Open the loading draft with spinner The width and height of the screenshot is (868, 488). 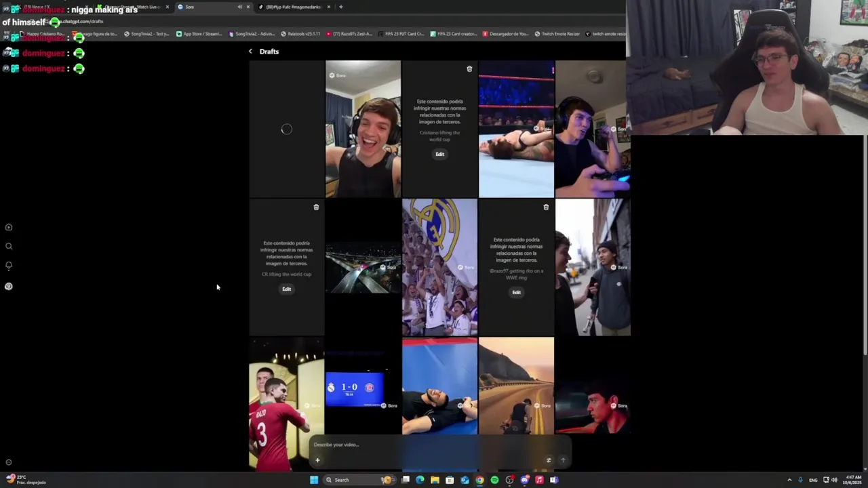pyautogui.click(x=286, y=129)
